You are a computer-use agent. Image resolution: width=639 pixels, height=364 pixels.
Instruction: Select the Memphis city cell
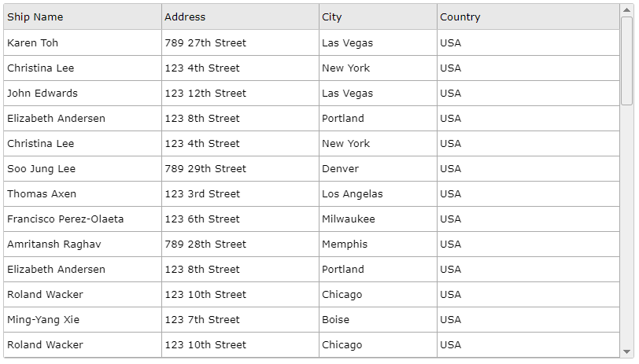379,245
